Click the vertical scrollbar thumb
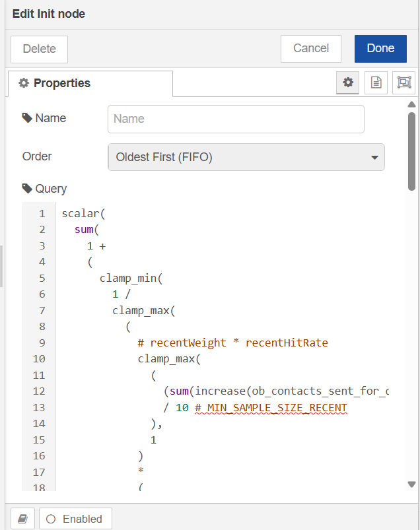Image resolution: width=420 pixels, height=530 pixels. tap(411, 151)
